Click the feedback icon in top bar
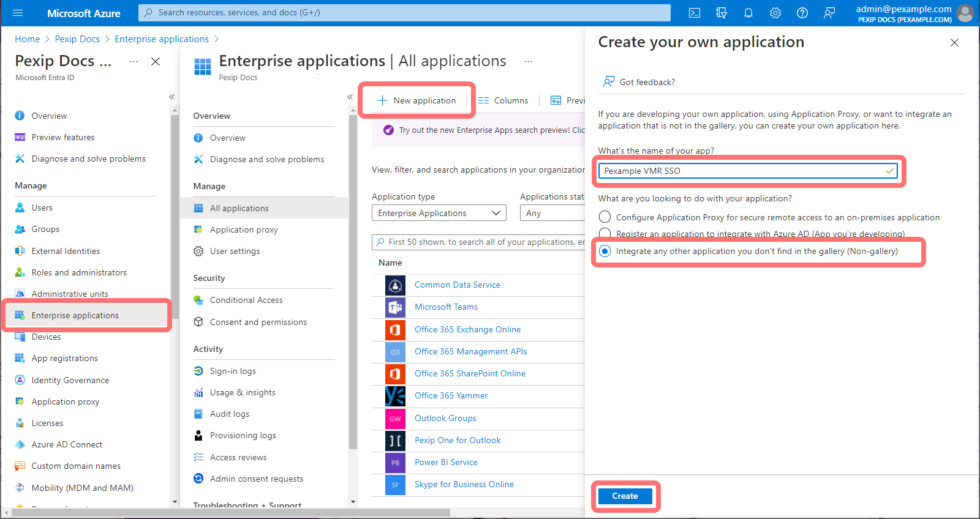Image resolution: width=980 pixels, height=519 pixels. tap(829, 13)
